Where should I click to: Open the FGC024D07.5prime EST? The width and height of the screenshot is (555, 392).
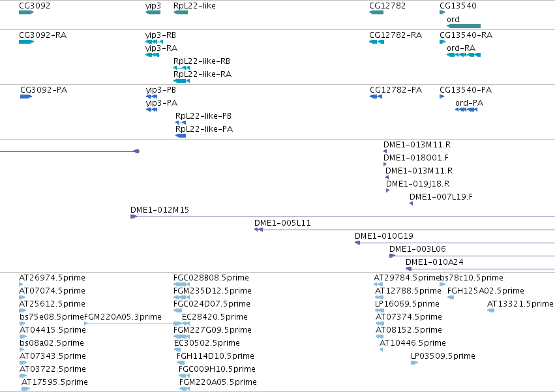(x=177, y=311)
